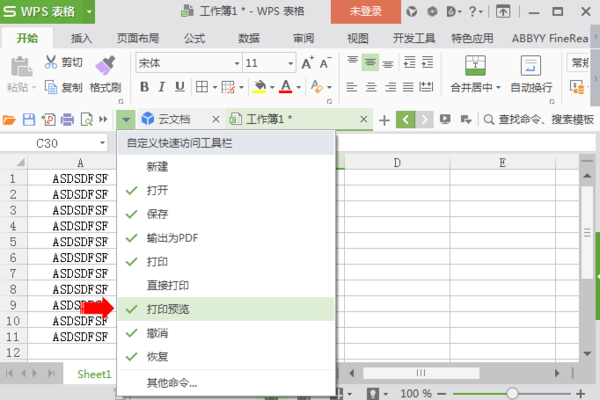The height and width of the screenshot is (400, 600).
Task: Decrease font size with A- icon
Action: click(325, 63)
